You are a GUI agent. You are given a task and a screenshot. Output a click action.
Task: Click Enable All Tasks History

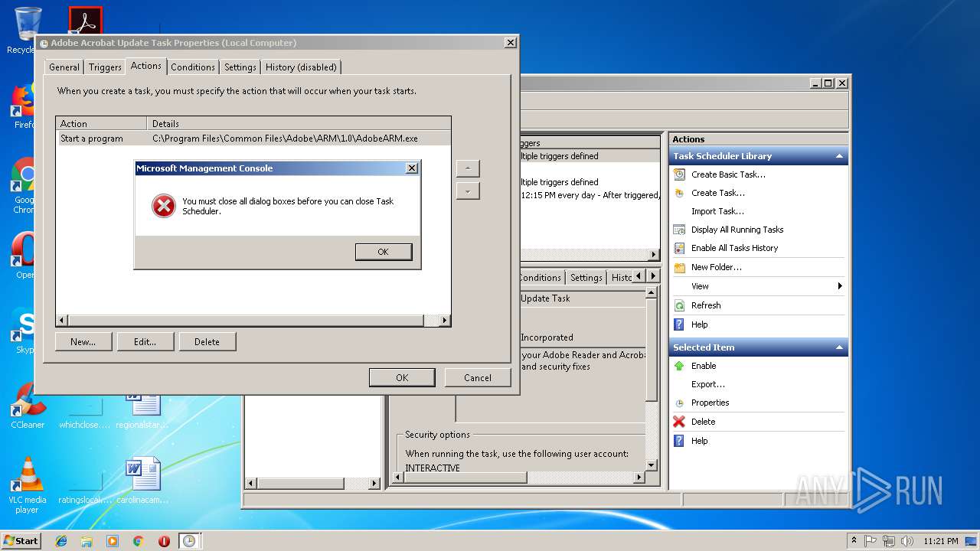pyautogui.click(x=734, y=248)
